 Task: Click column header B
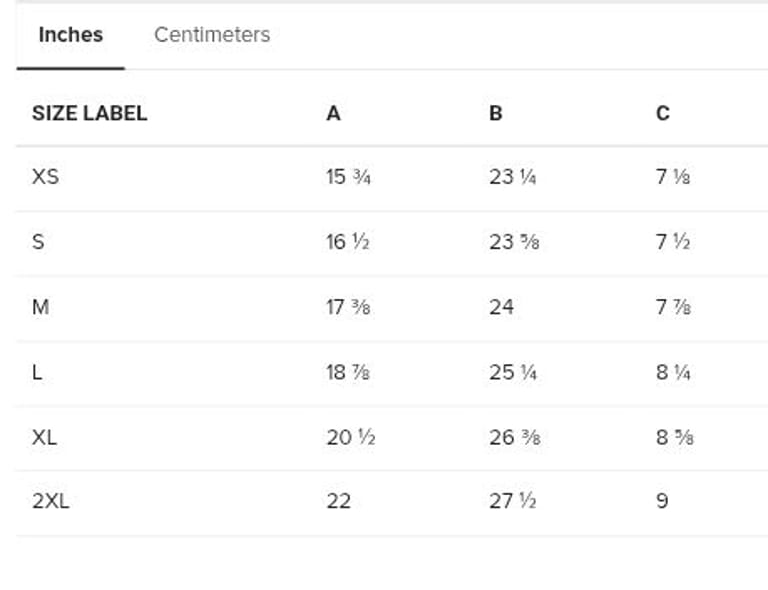tap(495, 113)
